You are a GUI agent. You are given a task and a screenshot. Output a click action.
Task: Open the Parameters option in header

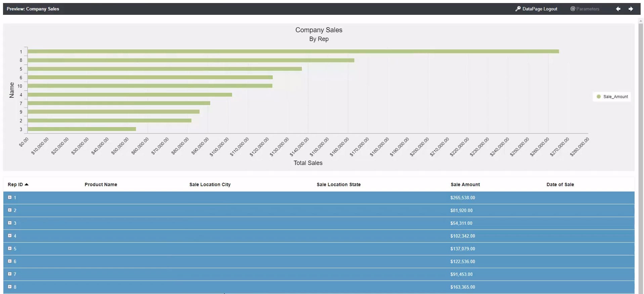[585, 9]
